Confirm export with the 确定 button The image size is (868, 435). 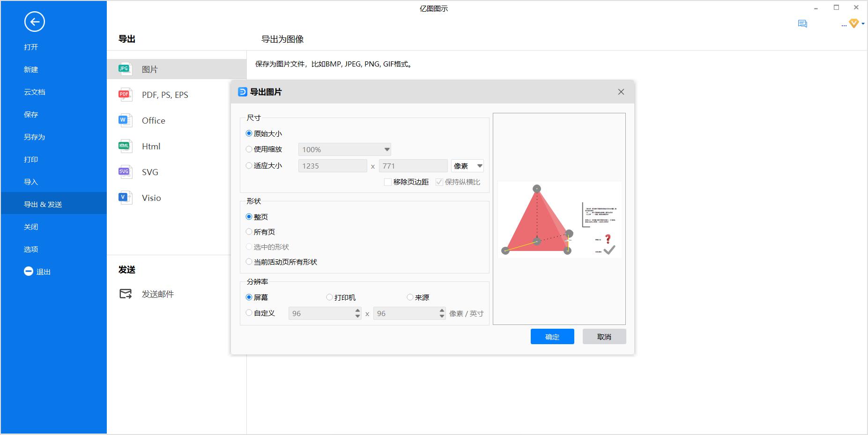coord(552,336)
